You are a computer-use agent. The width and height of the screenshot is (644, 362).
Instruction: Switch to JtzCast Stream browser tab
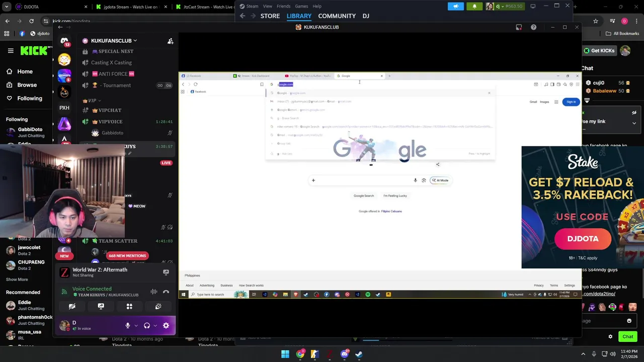[x=204, y=7]
